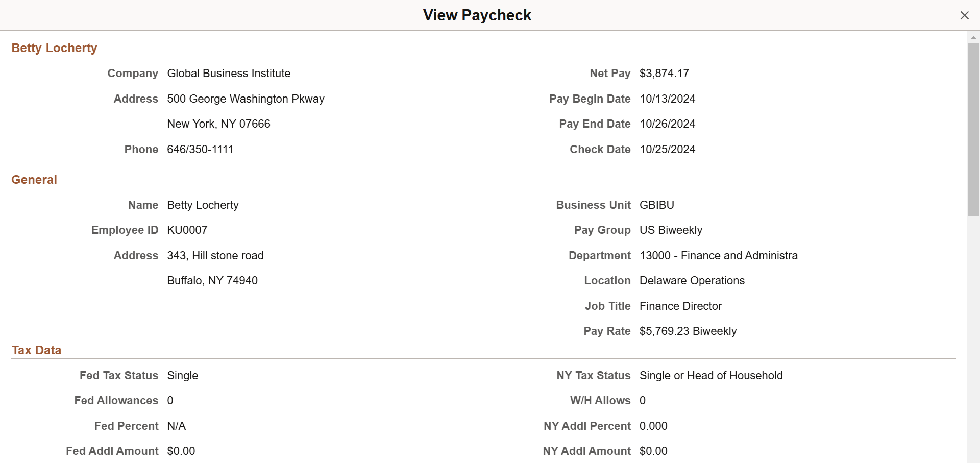Select the Betty Locherty section header
Viewport: 980px width, 463px height.
(x=54, y=47)
